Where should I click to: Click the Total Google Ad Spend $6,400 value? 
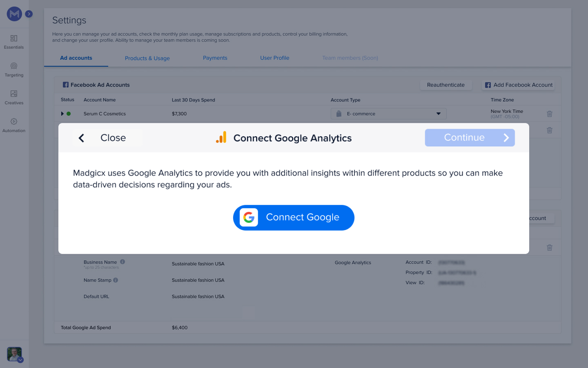click(x=180, y=328)
